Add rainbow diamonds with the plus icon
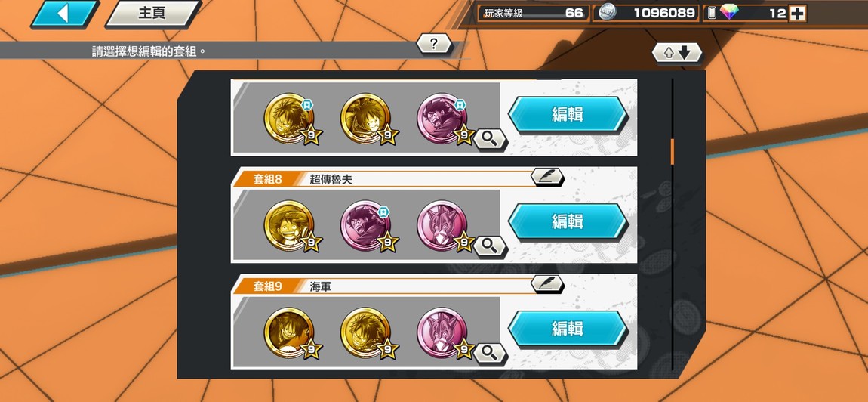Viewport: 868px width, 402px height. point(797,14)
